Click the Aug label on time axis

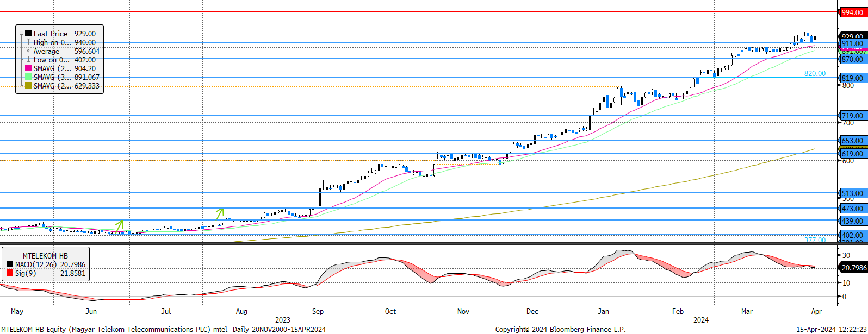(x=241, y=311)
